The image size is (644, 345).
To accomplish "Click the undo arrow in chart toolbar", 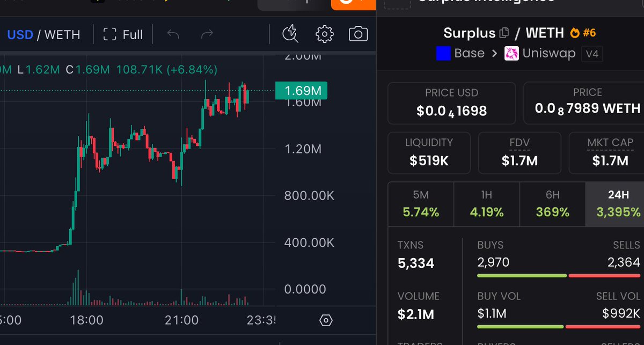I will pos(173,35).
